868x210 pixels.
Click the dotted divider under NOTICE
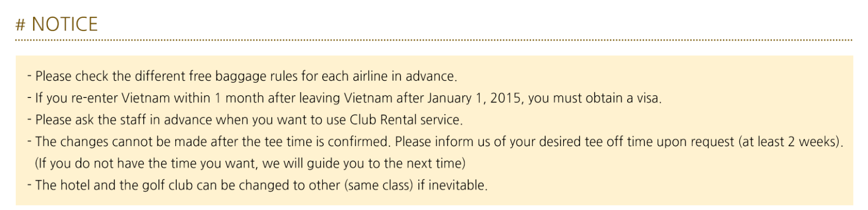point(434,40)
